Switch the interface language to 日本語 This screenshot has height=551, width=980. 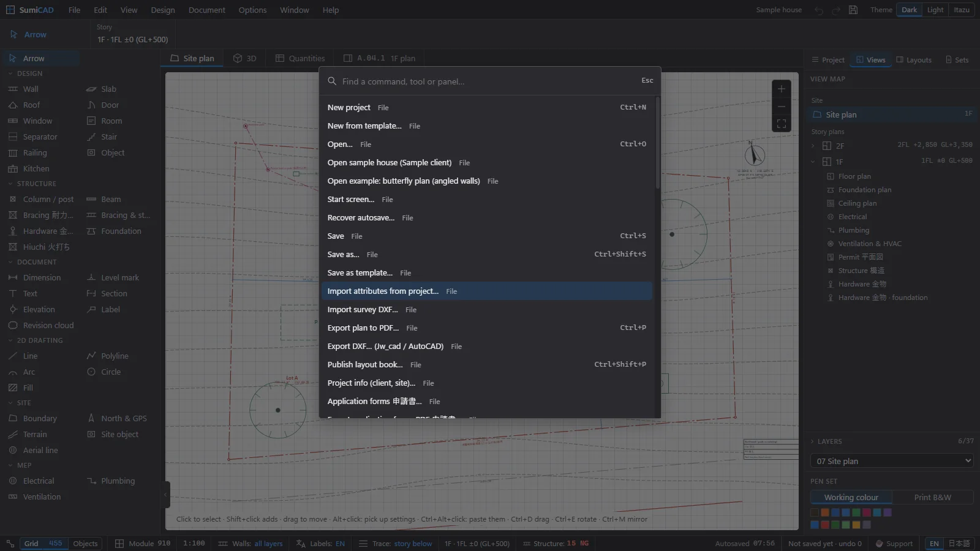click(959, 544)
